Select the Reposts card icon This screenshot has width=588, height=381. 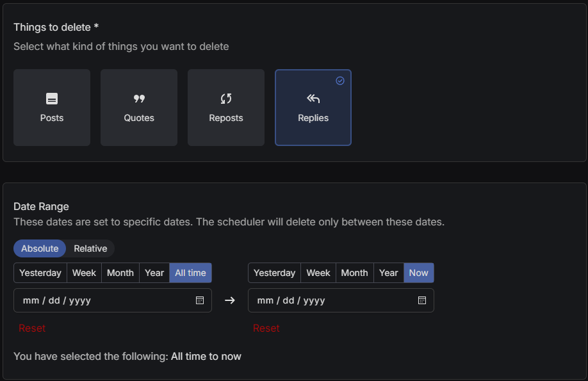(x=226, y=99)
